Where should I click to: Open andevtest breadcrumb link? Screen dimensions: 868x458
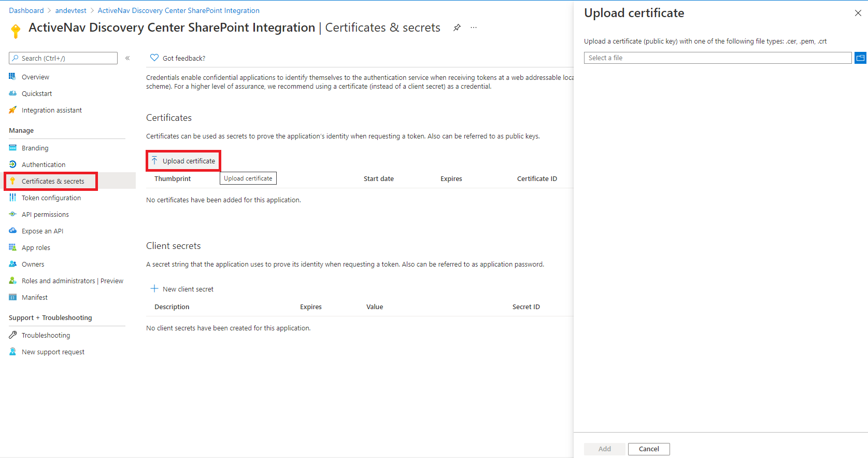[71, 10]
